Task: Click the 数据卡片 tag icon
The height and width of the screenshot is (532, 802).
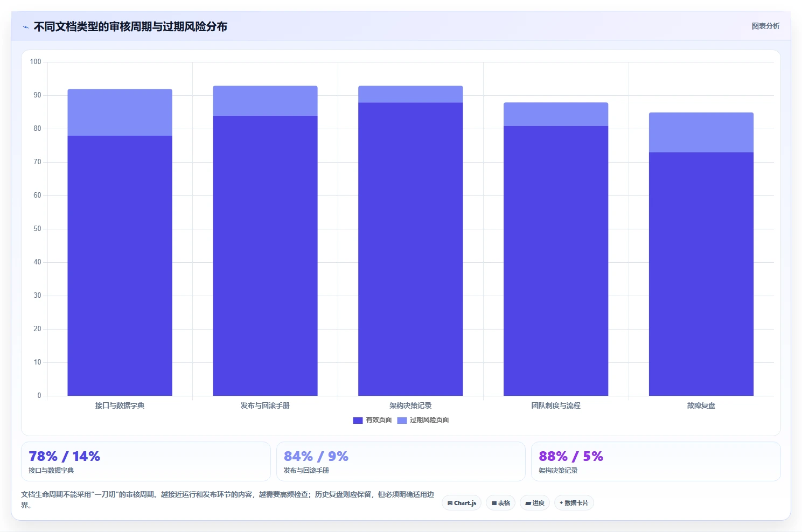Action: (561, 503)
